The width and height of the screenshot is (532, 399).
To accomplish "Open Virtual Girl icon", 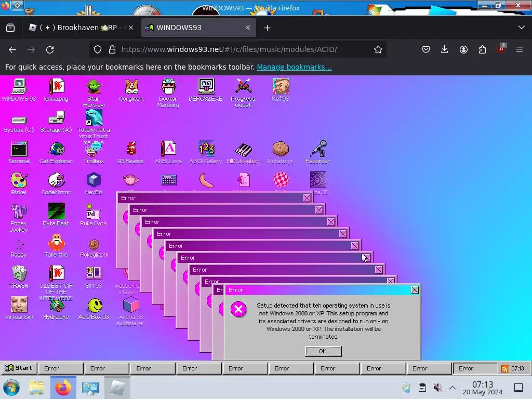I will coord(19,308).
